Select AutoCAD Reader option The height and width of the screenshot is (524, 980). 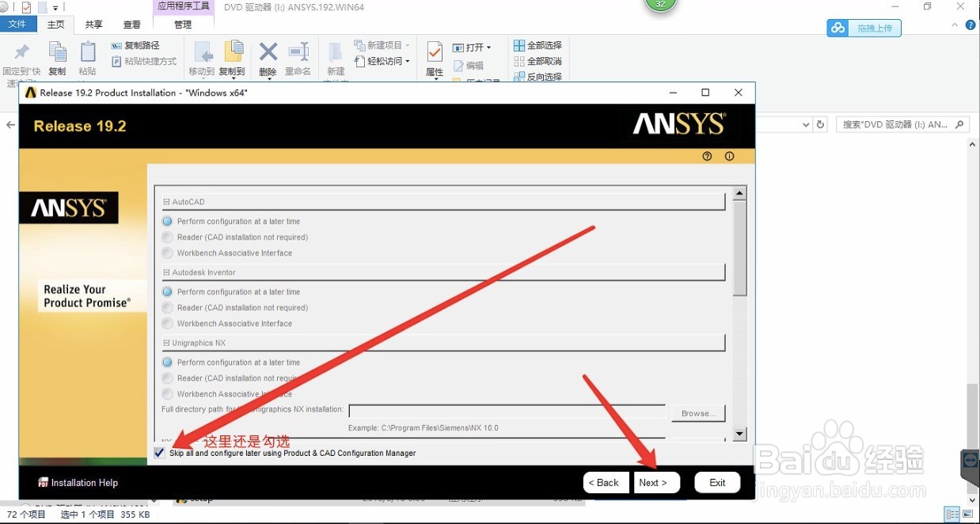[x=167, y=237]
